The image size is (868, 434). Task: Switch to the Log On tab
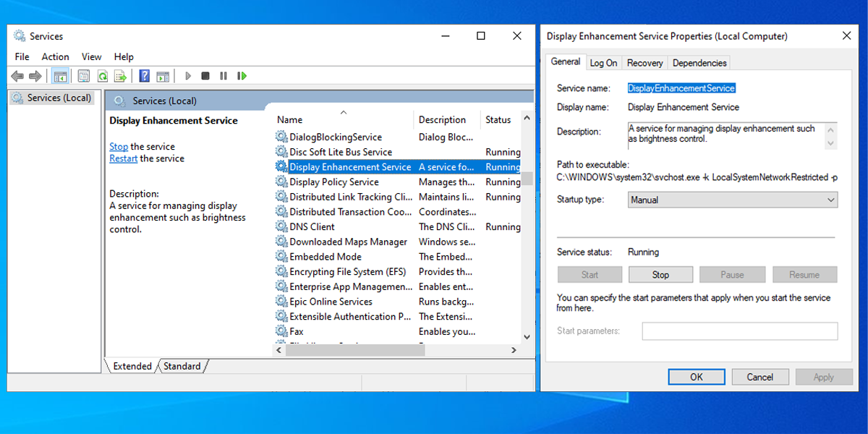(603, 62)
